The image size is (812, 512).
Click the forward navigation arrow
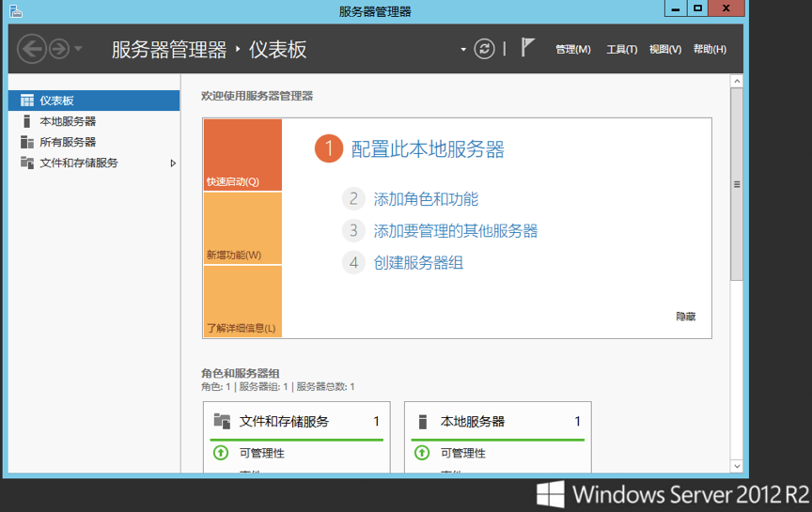59,49
